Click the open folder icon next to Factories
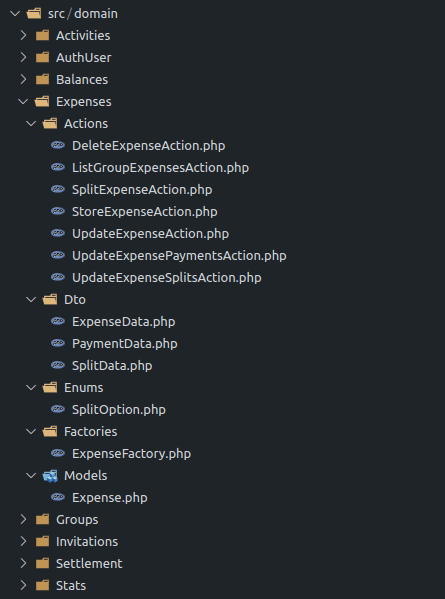Image resolution: width=445 pixels, height=599 pixels. 50,432
